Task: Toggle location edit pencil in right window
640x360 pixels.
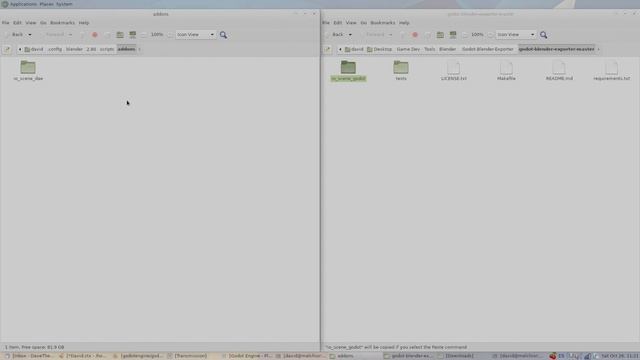Action: tap(327, 49)
